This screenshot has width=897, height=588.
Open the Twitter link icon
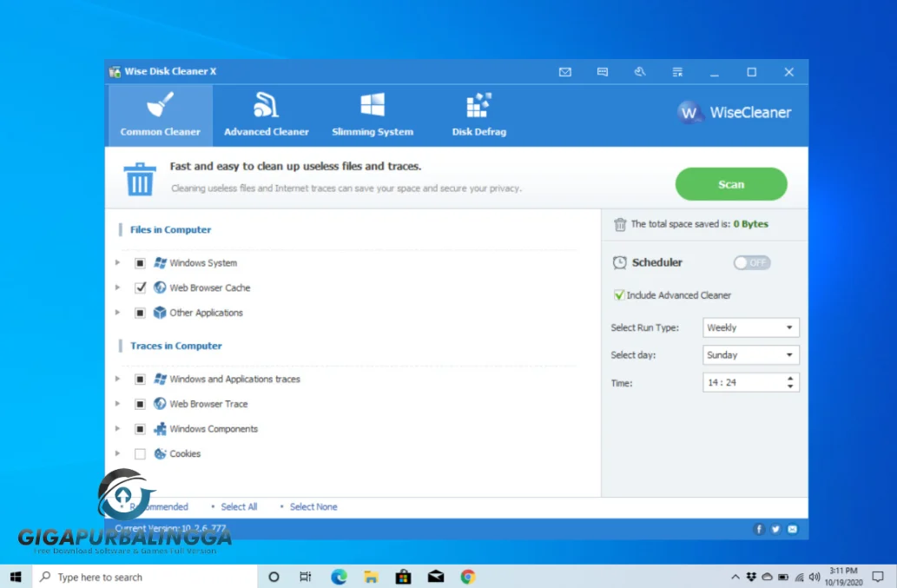pyautogui.click(x=775, y=529)
